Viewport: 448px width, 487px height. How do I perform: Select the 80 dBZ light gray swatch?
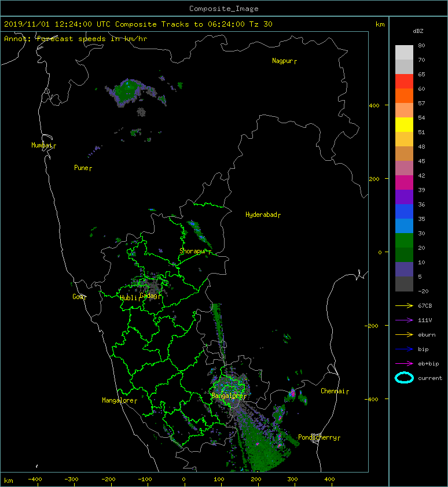point(404,52)
